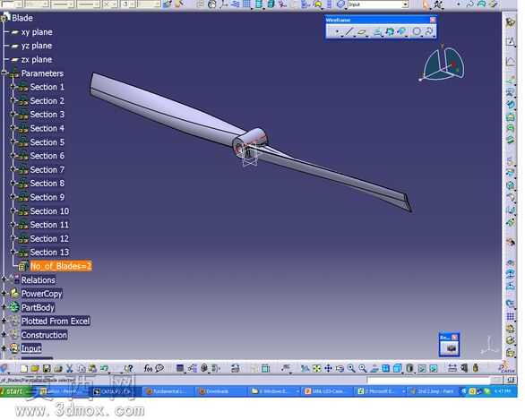Select the No_of_Blades=2 parameter

61,266
